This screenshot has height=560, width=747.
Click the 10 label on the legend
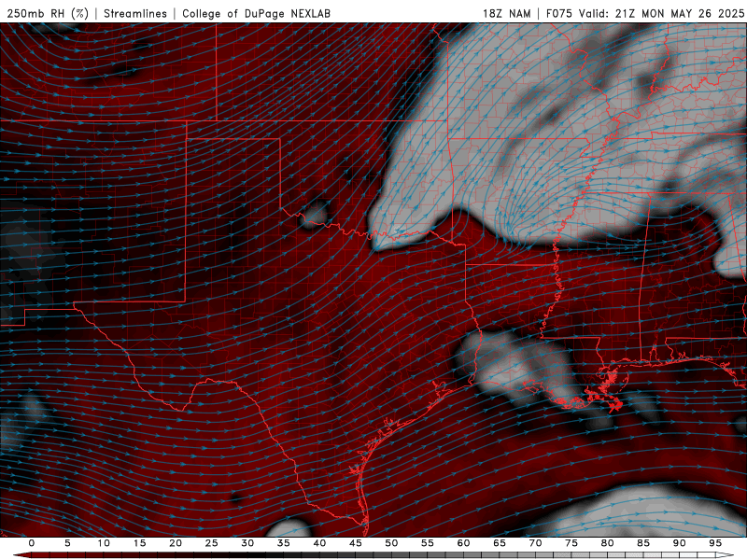point(104,543)
